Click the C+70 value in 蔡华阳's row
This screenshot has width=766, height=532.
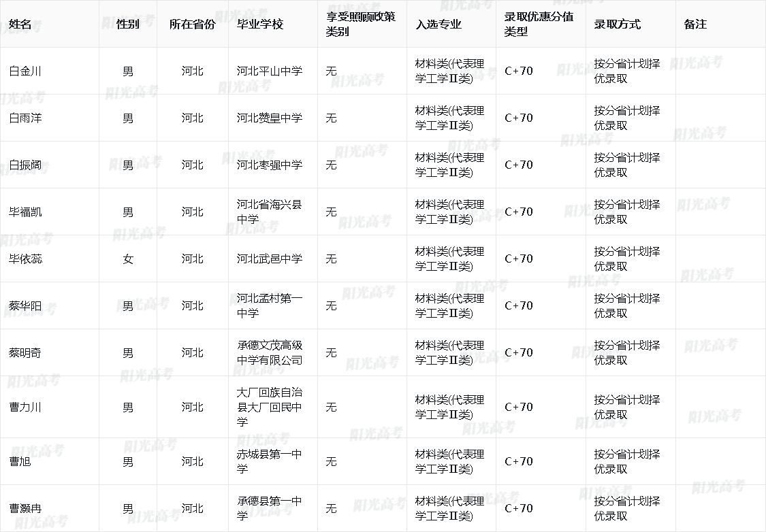click(x=519, y=305)
